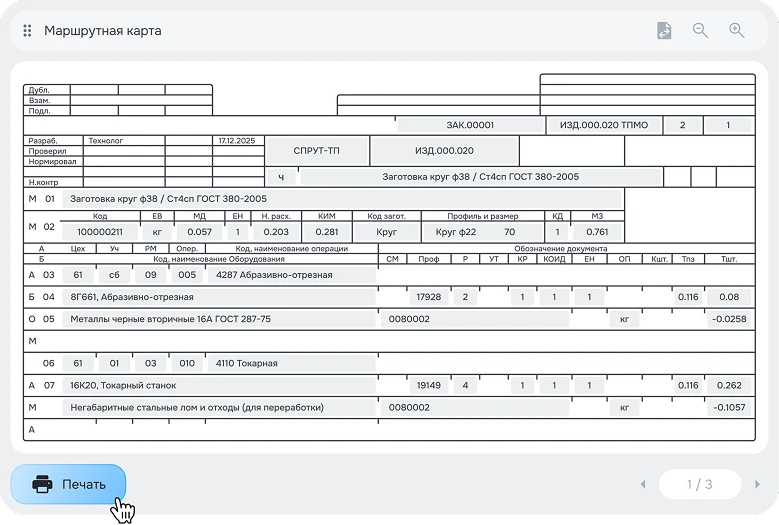Select the material code 100000211 field

(100, 232)
